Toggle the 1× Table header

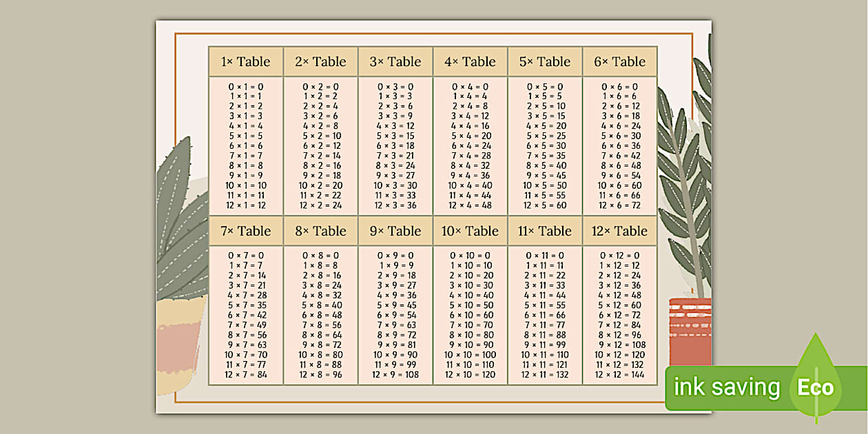245,61
